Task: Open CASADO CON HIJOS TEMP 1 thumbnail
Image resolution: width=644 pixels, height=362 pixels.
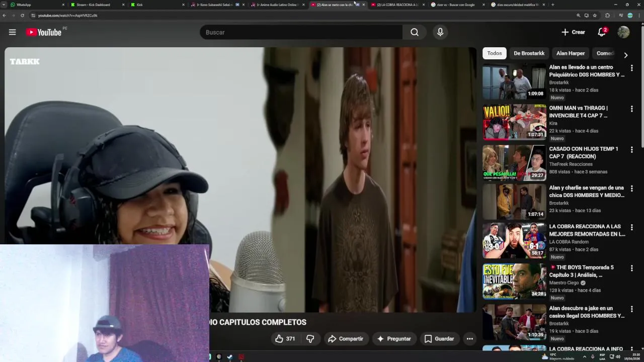Action: [514, 163]
